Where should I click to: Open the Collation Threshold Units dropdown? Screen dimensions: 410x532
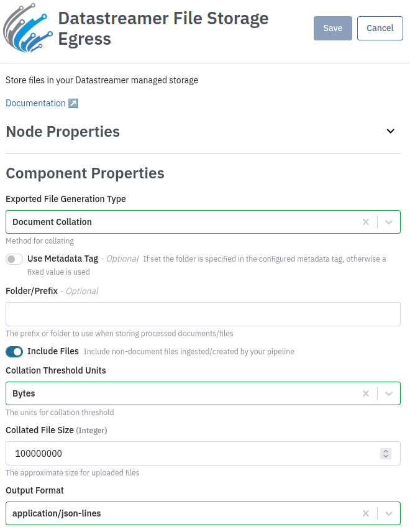point(389,393)
